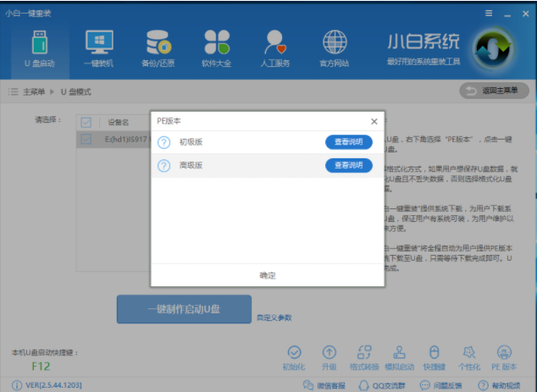
Task: Open the 格式转换 tool icon
Action: 365,352
